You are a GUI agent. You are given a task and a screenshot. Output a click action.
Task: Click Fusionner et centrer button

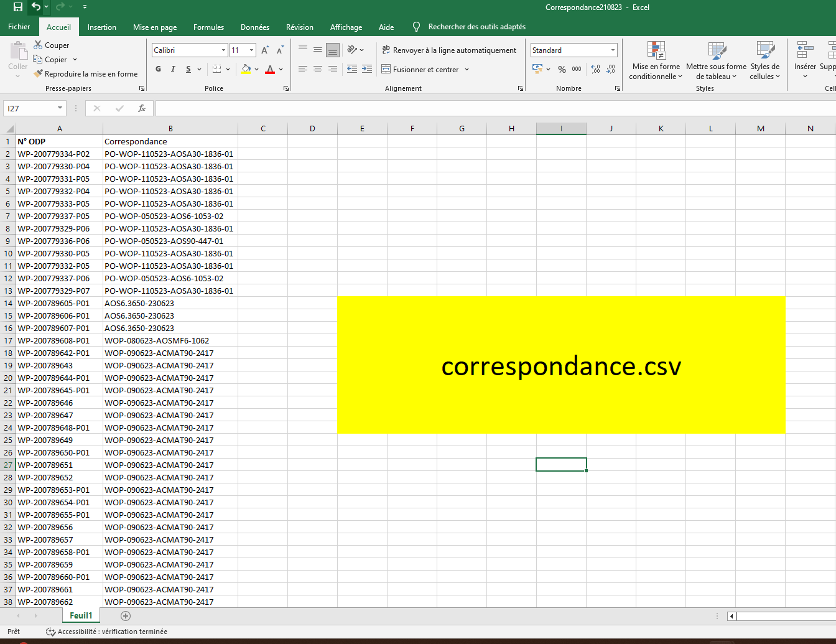pos(425,69)
